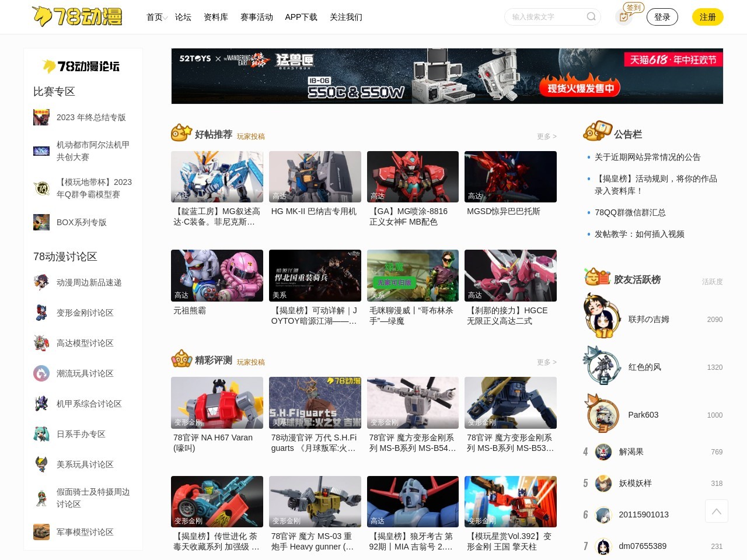Viewport: 747px width, 560px height.
Task: Click the search magnifier icon
Action: [591, 17]
